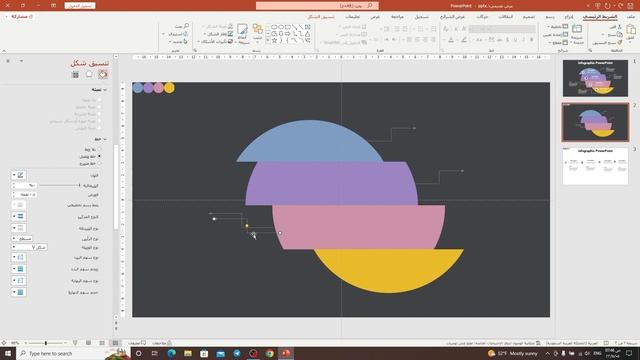Open the begin arrow type dropdown
Screen dimensions: 640x360
18,257
